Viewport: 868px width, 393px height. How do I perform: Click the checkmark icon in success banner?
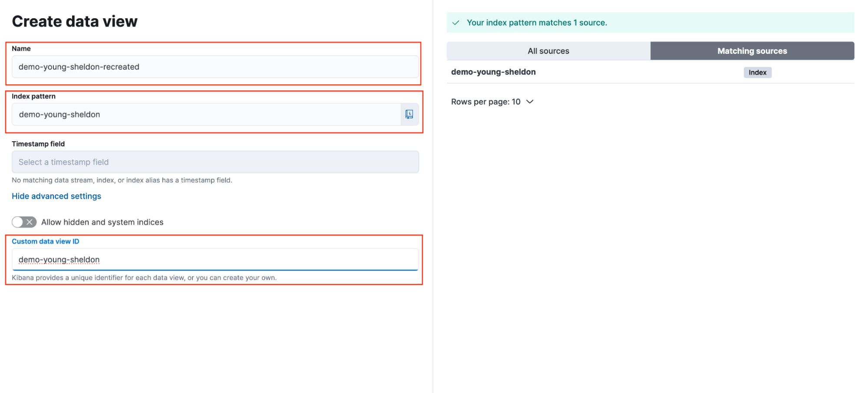(x=455, y=23)
